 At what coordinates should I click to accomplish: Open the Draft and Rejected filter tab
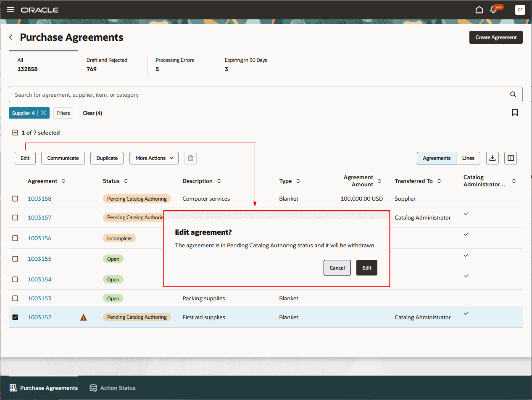point(106,64)
